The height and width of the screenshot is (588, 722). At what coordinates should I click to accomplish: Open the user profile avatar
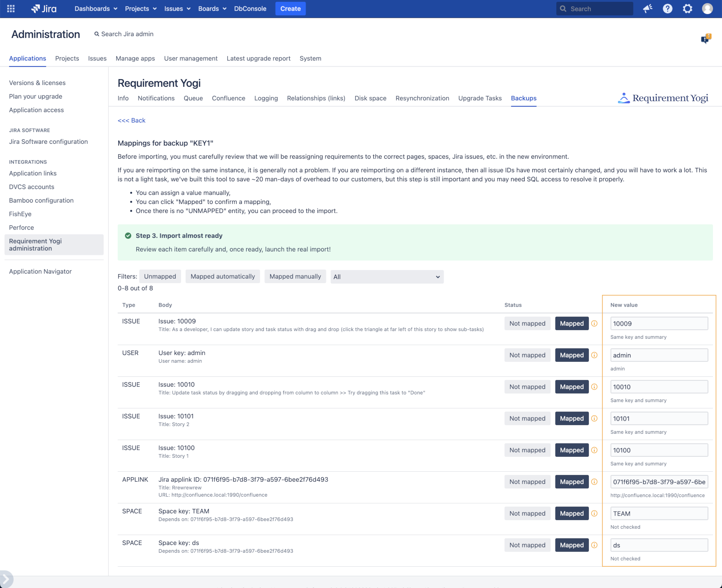tap(708, 9)
